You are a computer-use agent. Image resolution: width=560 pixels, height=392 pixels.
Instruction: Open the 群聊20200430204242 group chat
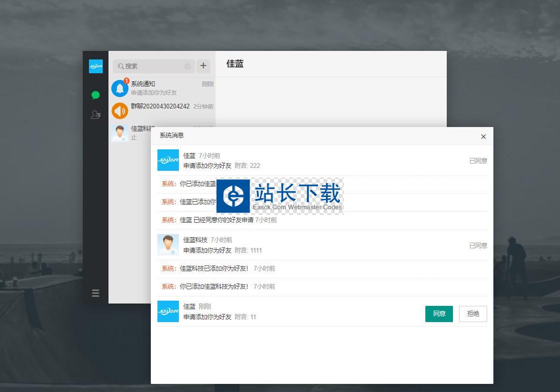click(162, 110)
